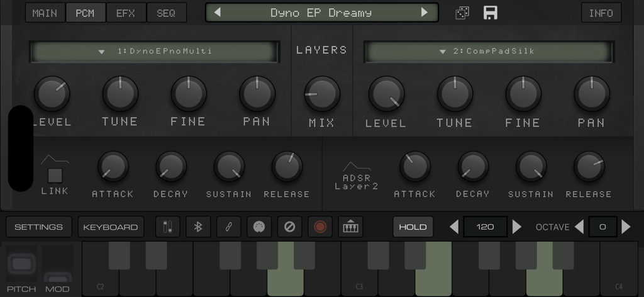
Task: Open the MIDI connector settings icon
Action: point(259,227)
